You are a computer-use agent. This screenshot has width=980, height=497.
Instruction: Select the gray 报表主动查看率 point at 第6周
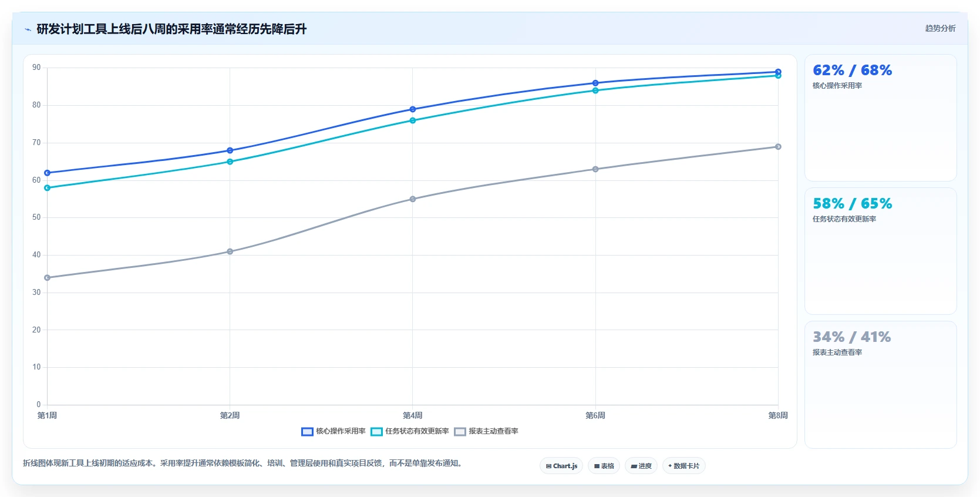tap(595, 169)
